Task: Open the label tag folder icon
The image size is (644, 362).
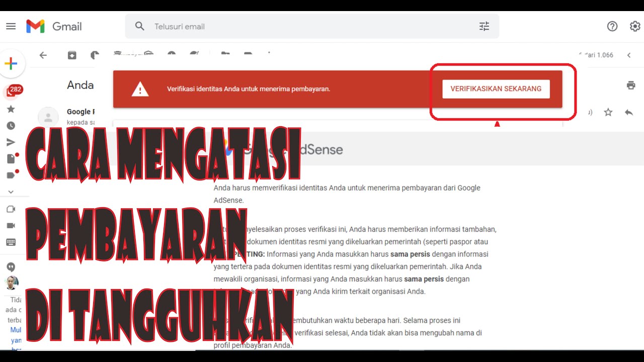Action: [x=11, y=175]
